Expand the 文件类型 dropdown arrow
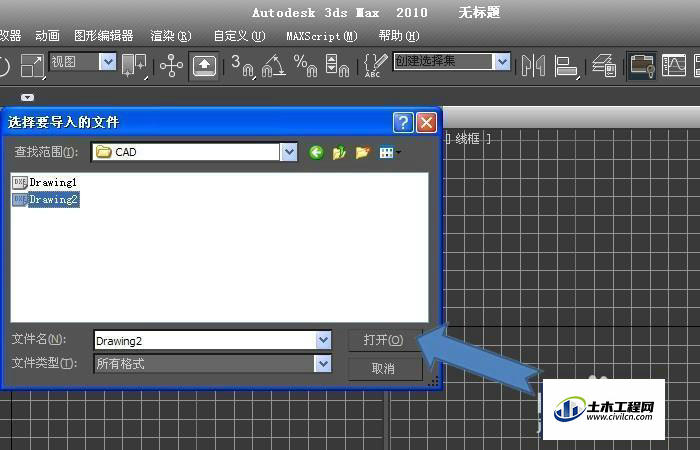The width and height of the screenshot is (700, 450). tap(323, 363)
